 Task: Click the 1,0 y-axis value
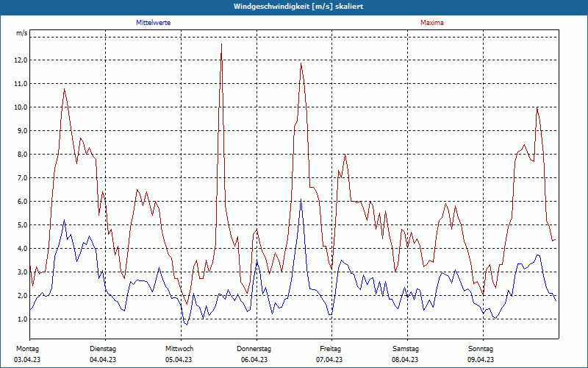click(22, 319)
